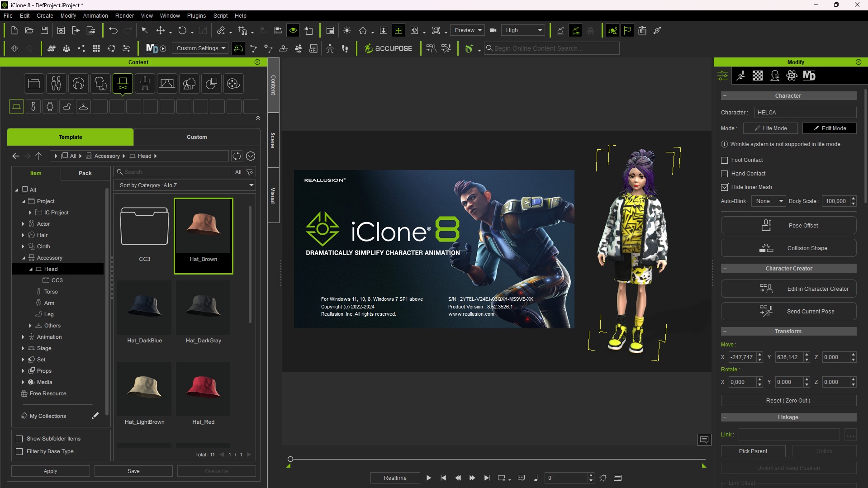This screenshot has width=868, height=488.
Task: Toggle the Hide Inner Mesh checkbox
Action: point(725,187)
